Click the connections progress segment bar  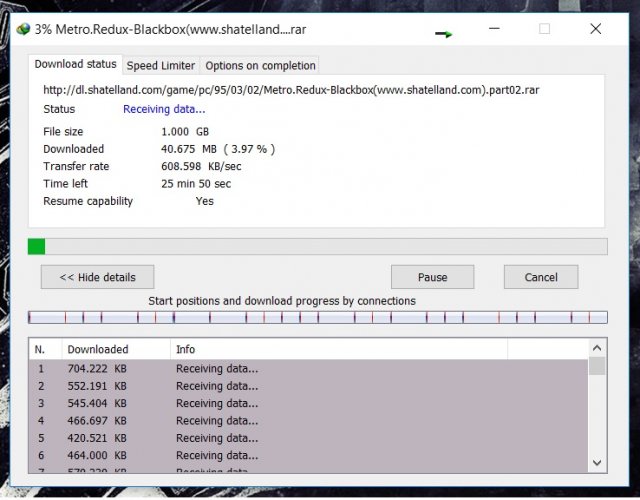click(317, 317)
